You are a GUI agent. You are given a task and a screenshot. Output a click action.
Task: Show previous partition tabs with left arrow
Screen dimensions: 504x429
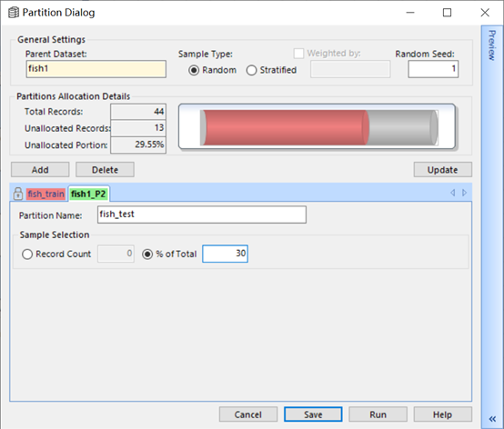452,193
